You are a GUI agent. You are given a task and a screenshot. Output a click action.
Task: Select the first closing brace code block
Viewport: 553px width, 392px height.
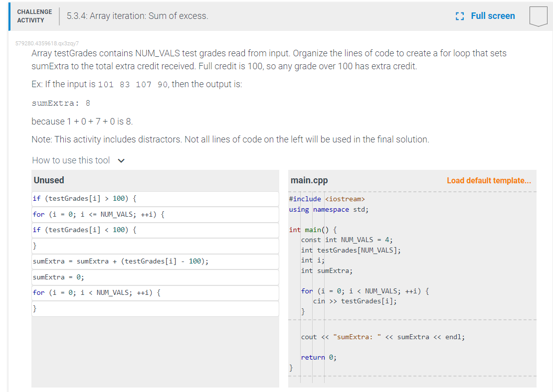click(155, 246)
